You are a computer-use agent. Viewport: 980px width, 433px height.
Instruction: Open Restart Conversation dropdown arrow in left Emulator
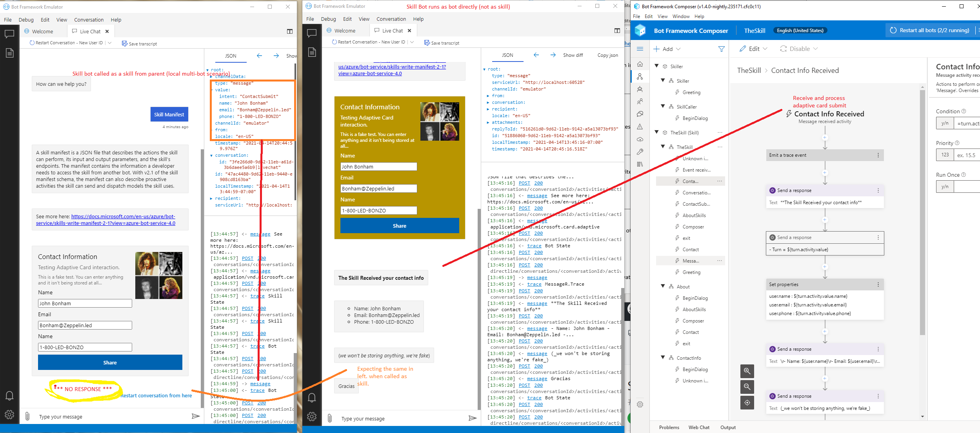coord(109,43)
